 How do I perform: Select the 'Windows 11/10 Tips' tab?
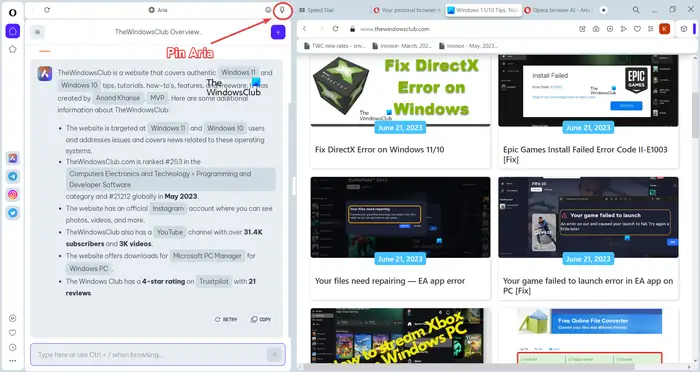tap(483, 10)
